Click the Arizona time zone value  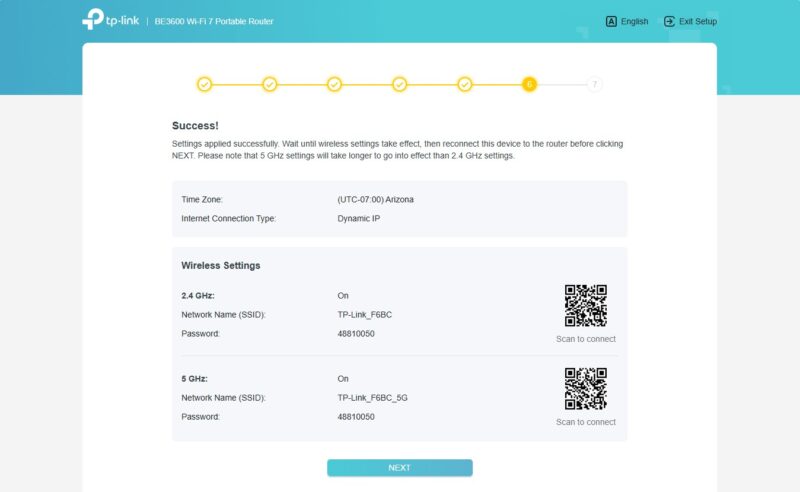point(375,200)
